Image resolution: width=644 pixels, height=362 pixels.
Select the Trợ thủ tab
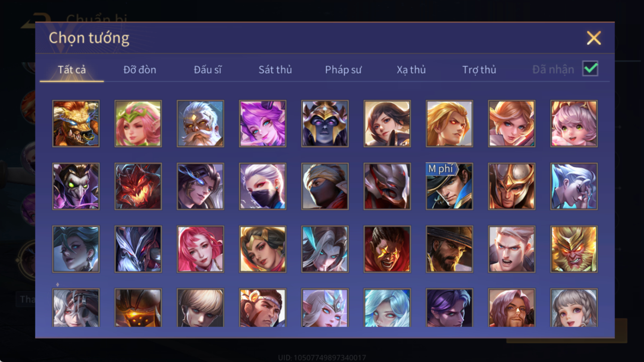[479, 70]
